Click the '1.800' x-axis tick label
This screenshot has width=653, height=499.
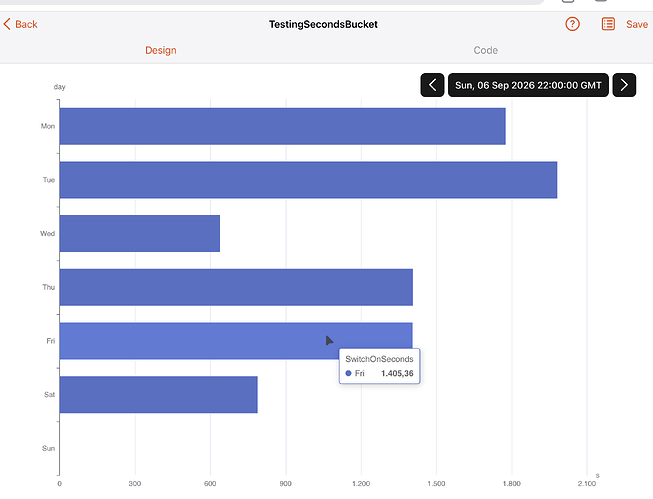pyautogui.click(x=511, y=484)
